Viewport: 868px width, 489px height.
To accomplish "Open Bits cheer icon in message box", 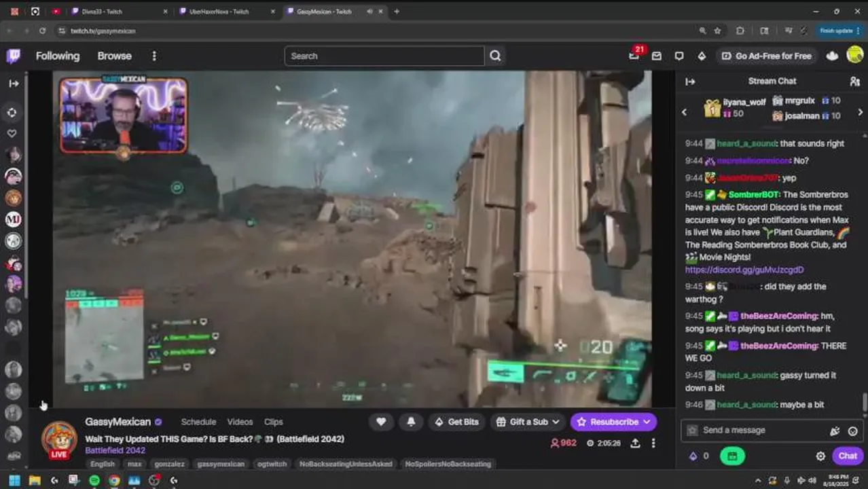I will pos(835,431).
